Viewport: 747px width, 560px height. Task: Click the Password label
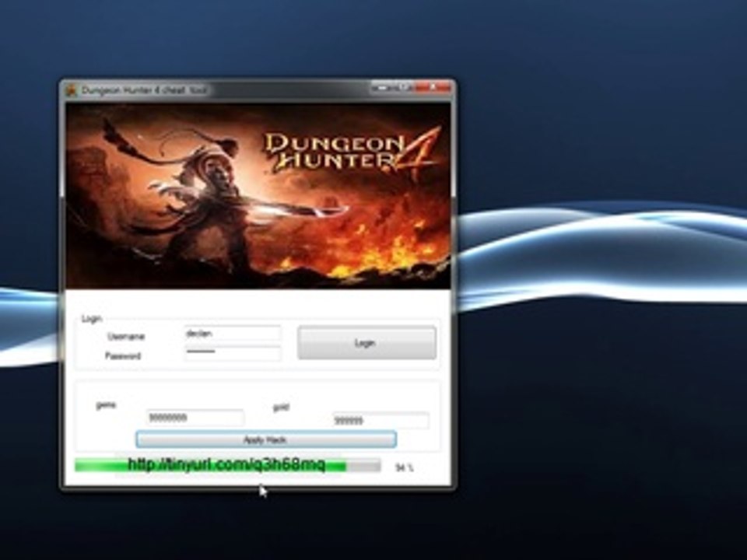click(x=123, y=355)
